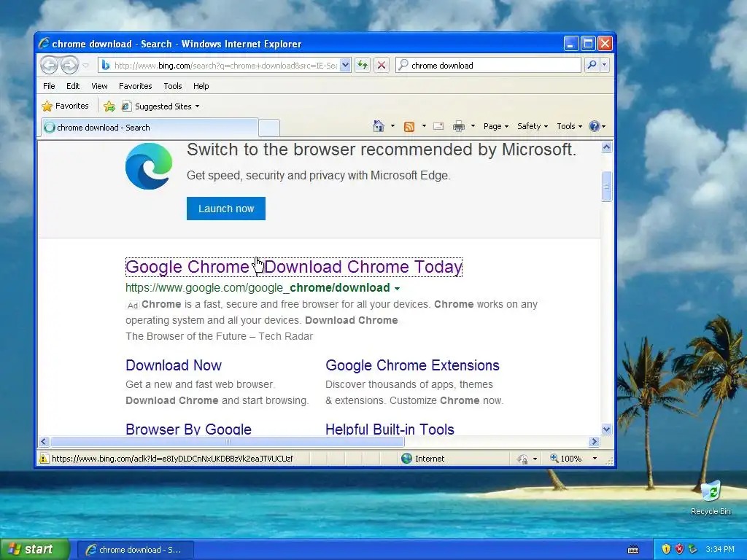Click the keyboard icon in the taskbar

[633, 550]
